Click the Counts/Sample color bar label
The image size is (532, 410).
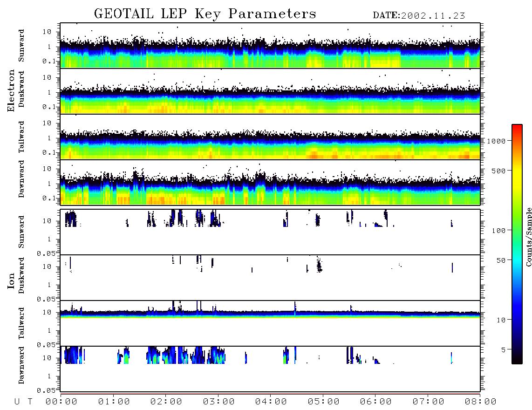click(528, 237)
